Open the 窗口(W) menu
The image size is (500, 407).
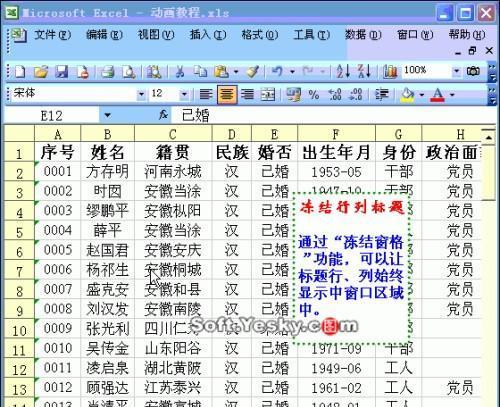pyautogui.click(x=415, y=34)
